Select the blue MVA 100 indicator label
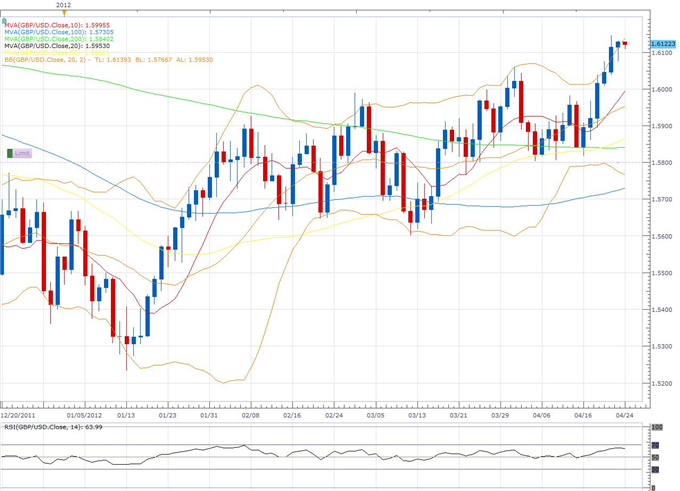The width and height of the screenshot is (680, 491). pyautogui.click(x=57, y=30)
